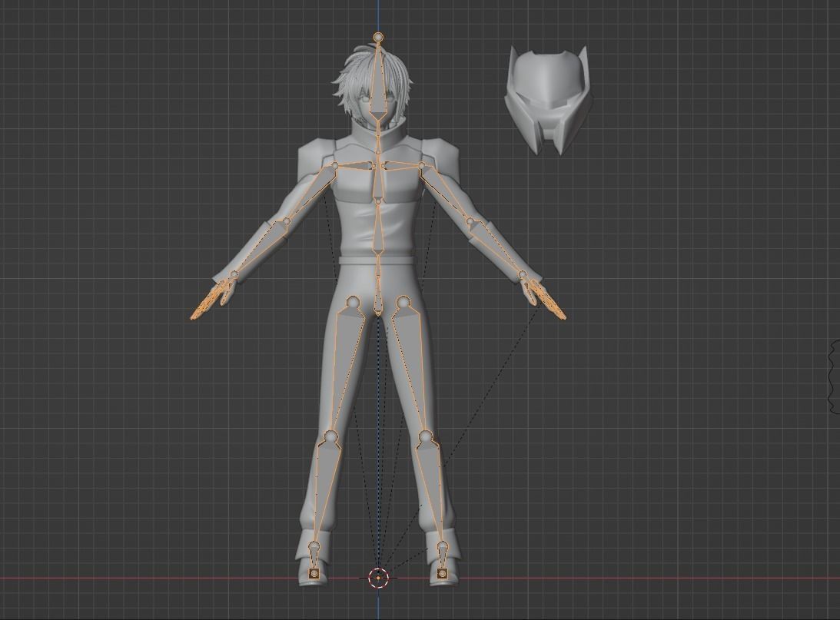Select the shoulder armor plate on the screen-left side

click(x=315, y=158)
